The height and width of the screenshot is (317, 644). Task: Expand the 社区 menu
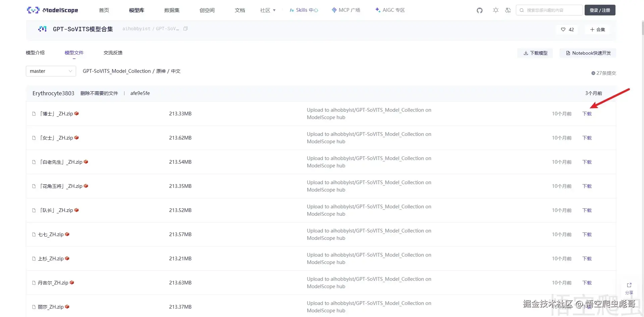coord(268,10)
